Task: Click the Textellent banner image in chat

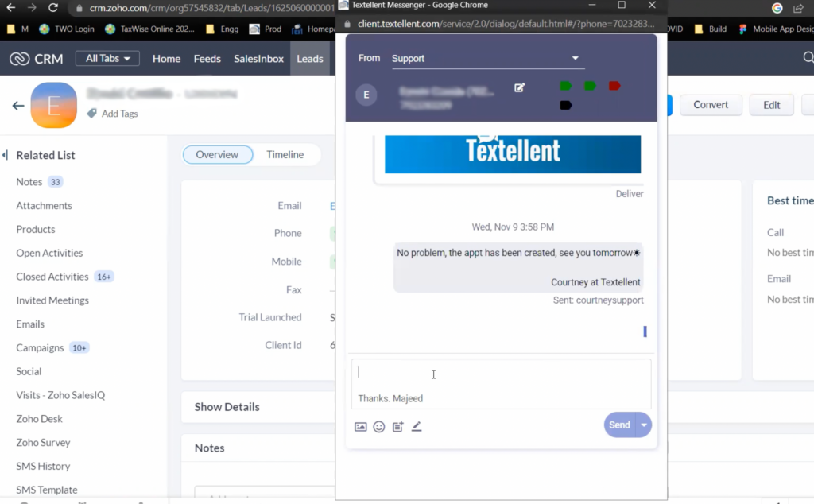Action: pyautogui.click(x=513, y=154)
